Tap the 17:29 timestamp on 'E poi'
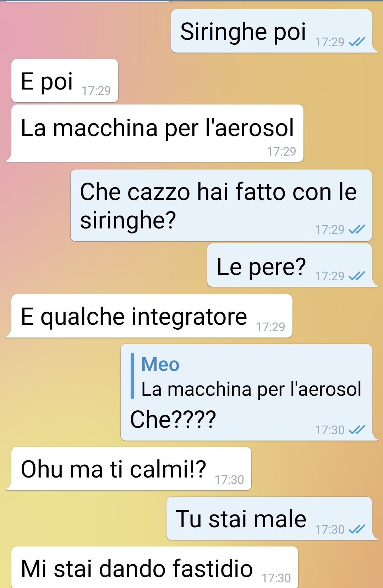The image size is (383, 588). (x=96, y=91)
